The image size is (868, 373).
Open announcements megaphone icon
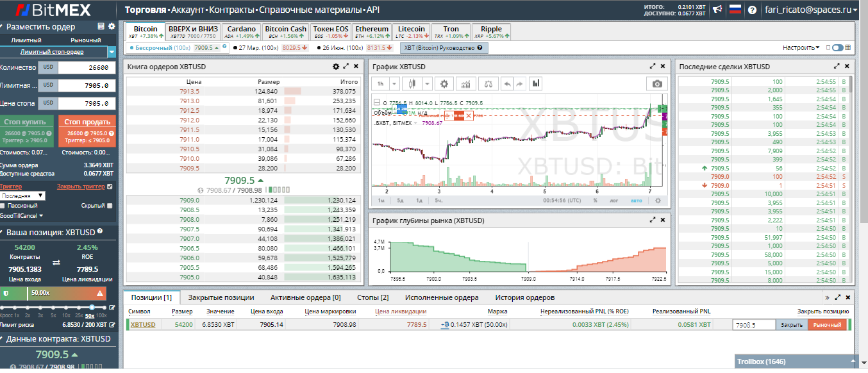[x=717, y=10]
